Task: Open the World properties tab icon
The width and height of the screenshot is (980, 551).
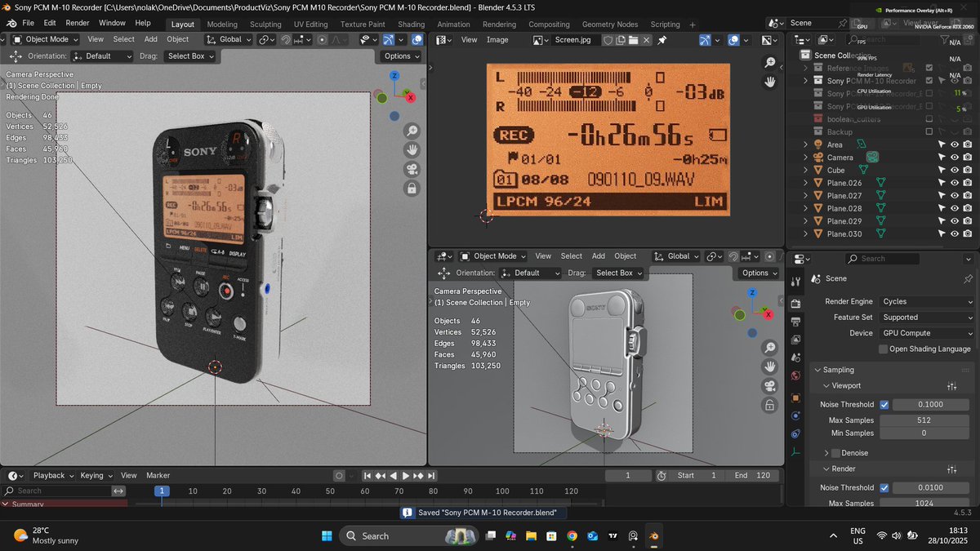Action: tap(795, 376)
